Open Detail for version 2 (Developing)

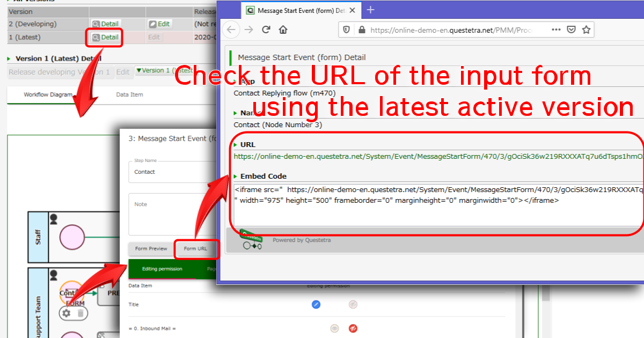(105, 24)
